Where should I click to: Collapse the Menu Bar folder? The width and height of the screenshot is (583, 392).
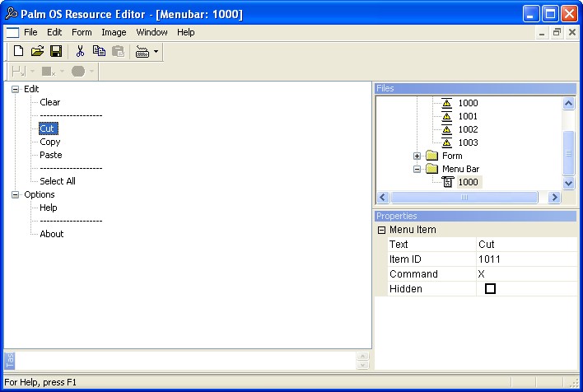click(x=417, y=169)
